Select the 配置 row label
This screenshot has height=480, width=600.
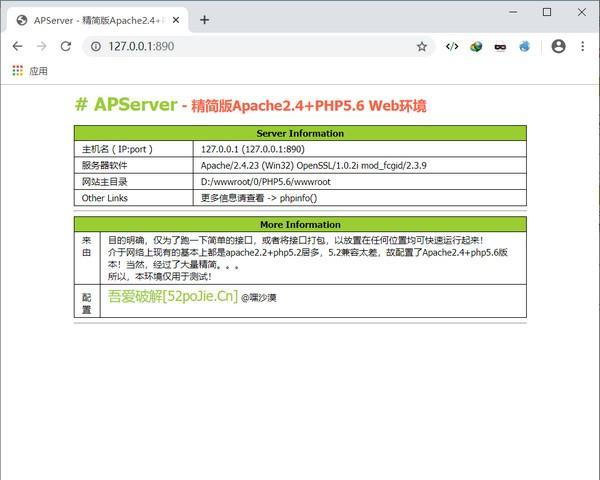tap(87, 304)
